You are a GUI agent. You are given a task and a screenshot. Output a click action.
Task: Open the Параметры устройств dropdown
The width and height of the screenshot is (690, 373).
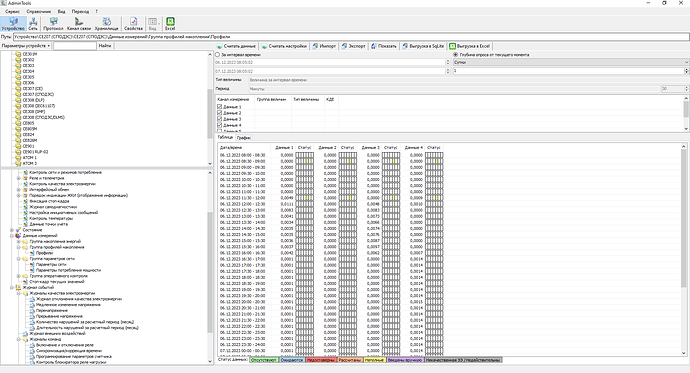[x=26, y=46]
